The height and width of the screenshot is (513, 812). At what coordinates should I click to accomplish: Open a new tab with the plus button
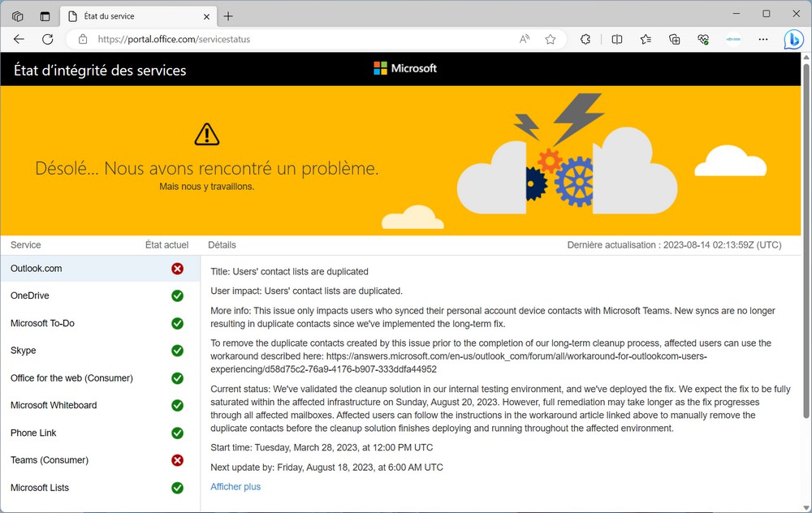(x=228, y=16)
